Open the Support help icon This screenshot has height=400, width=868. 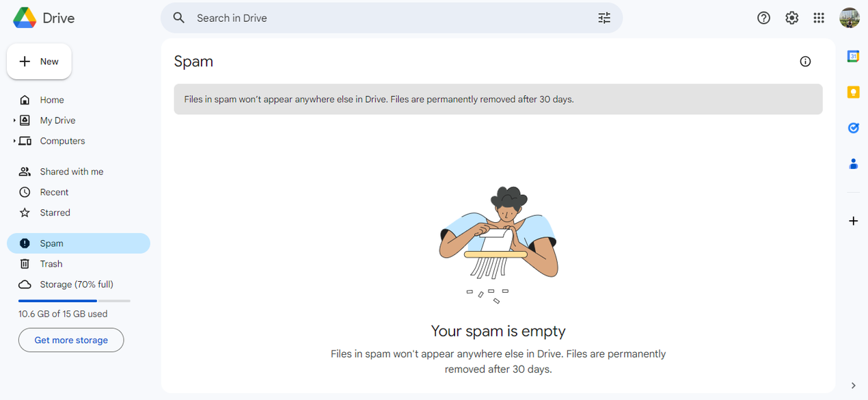(x=764, y=18)
